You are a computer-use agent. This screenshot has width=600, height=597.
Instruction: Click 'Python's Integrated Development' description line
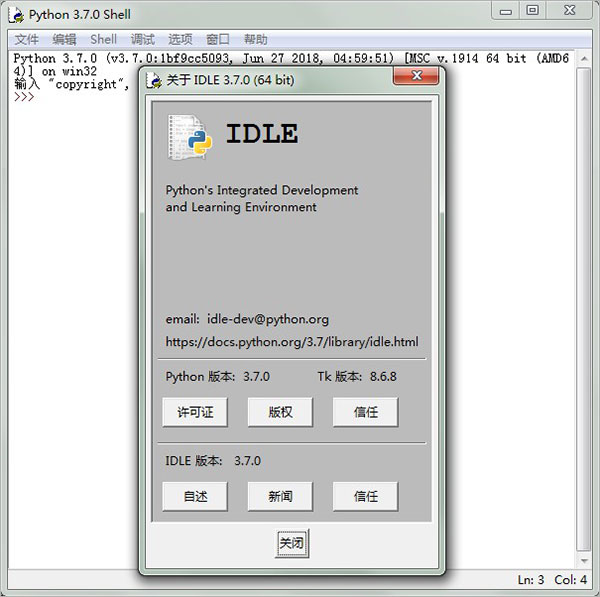click(262, 190)
